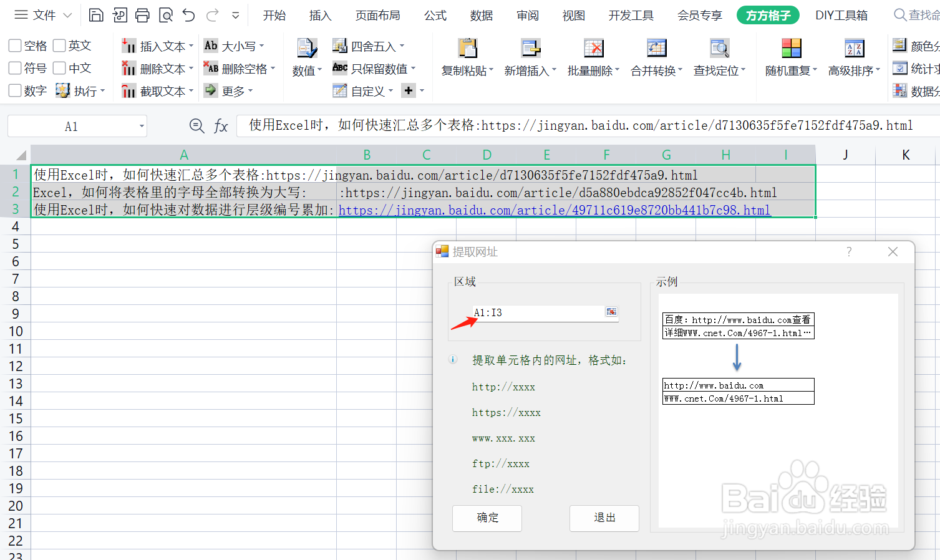Expand the quick access toolbar customize arrow
Image resolution: width=940 pixels, height=560 pixels.
[x=235, y=15]
